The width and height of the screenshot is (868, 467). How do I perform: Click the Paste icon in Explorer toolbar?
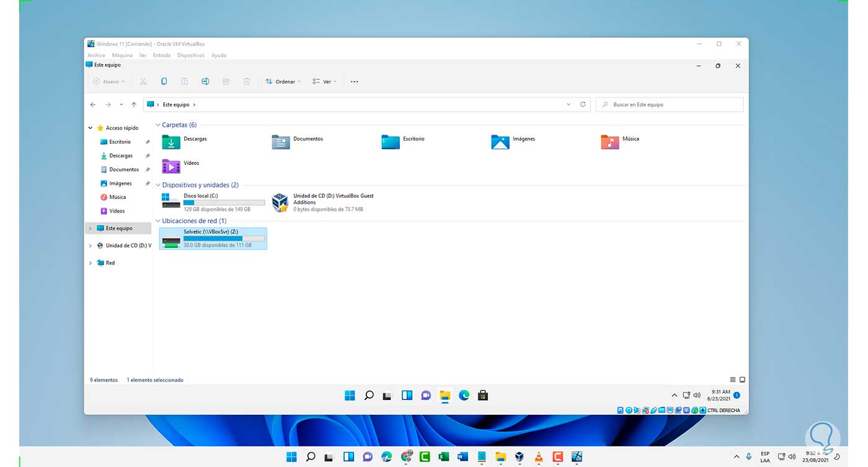pyautogui.click(x=185, y=81)
